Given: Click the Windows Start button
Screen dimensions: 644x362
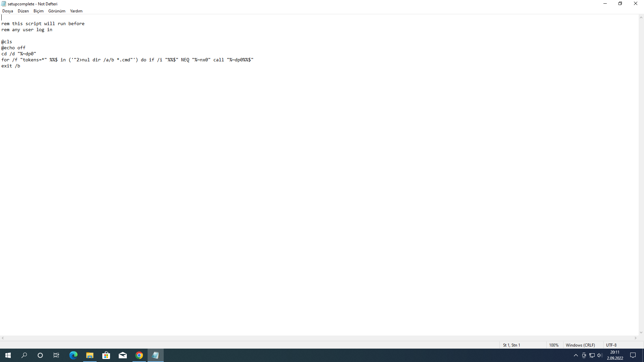Looking at the screenshot, I should coord(8,355).
